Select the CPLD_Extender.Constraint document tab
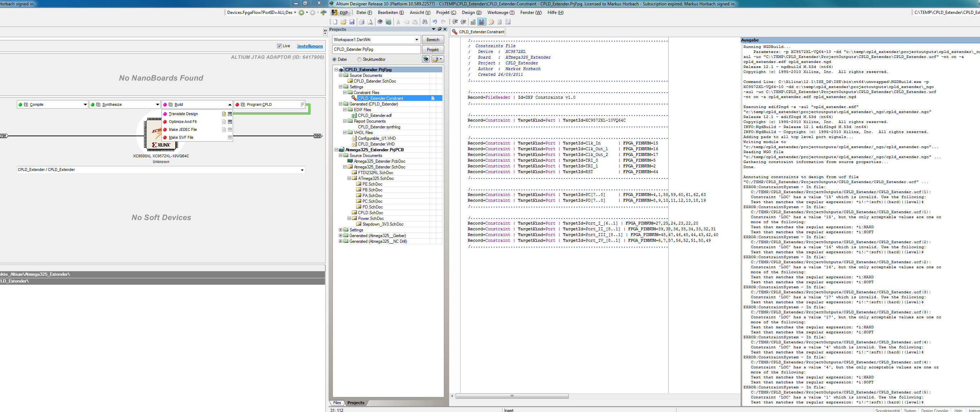 tap(478, 32)
